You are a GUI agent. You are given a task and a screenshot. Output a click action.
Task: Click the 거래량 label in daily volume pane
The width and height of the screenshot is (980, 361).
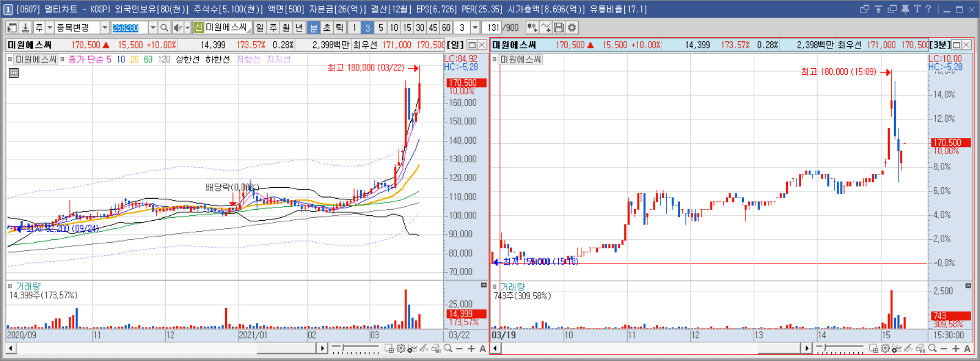pos(28,286)
